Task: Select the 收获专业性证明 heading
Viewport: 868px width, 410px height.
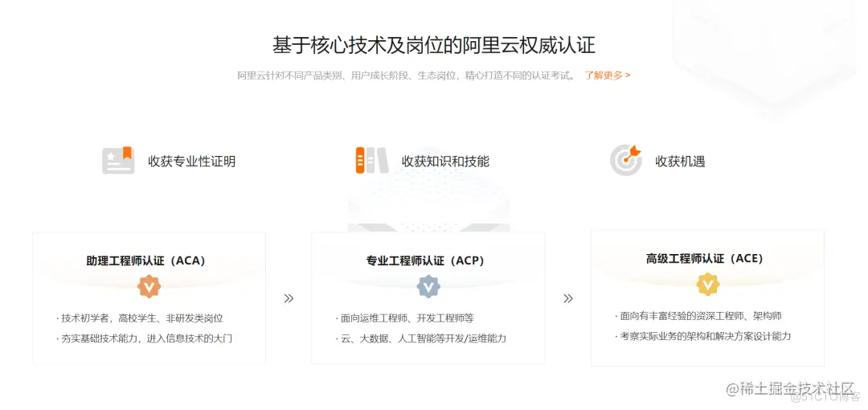Action: point(191,162)
